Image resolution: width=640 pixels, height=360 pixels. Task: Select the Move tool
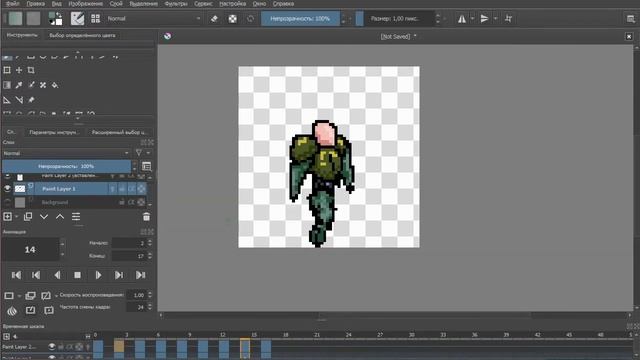tap(19, 70)
